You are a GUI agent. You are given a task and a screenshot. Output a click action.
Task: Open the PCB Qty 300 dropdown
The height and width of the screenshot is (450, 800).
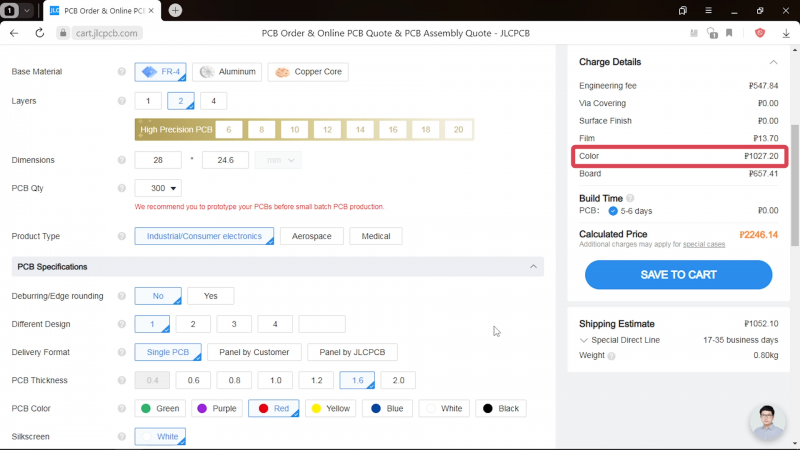pos(158,188)
